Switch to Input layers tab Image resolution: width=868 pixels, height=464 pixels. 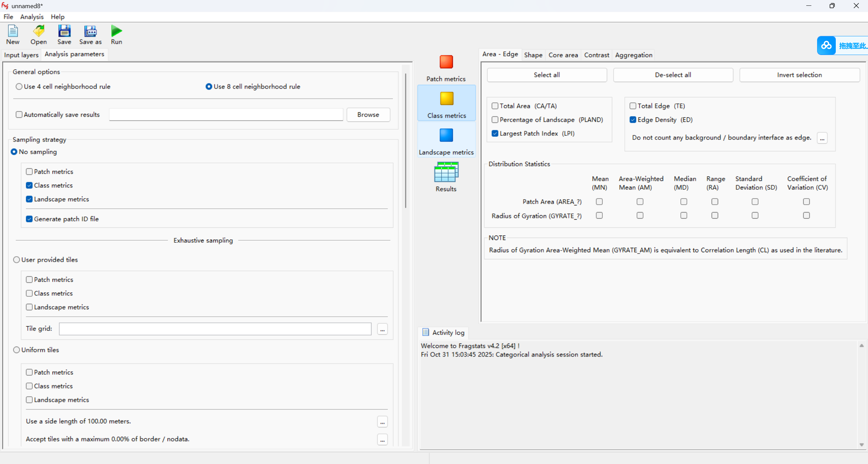(x=21, y=55)
